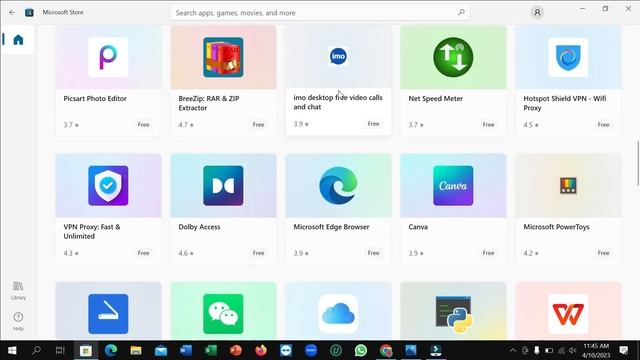Click the Dolby Access title text
640x360 pixels.
[199, 227]
